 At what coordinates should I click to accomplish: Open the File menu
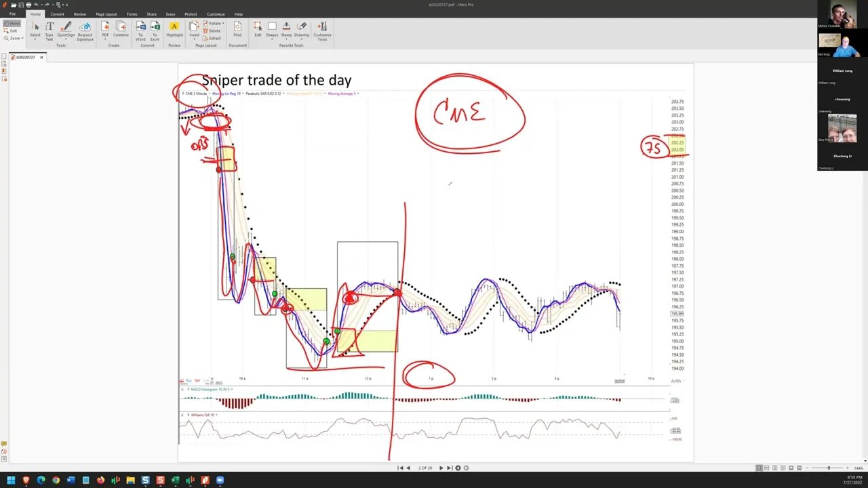pos(12,14)
